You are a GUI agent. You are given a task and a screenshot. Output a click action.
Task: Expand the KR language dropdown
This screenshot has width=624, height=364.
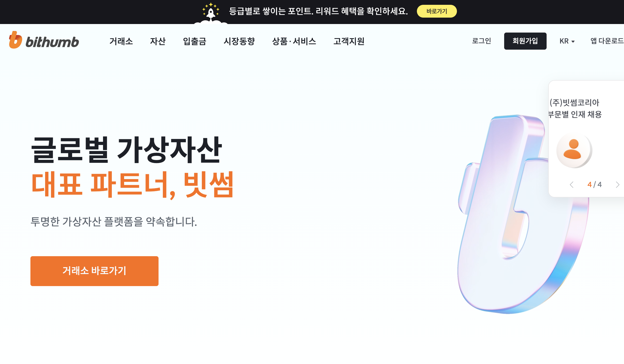[567, 41]
